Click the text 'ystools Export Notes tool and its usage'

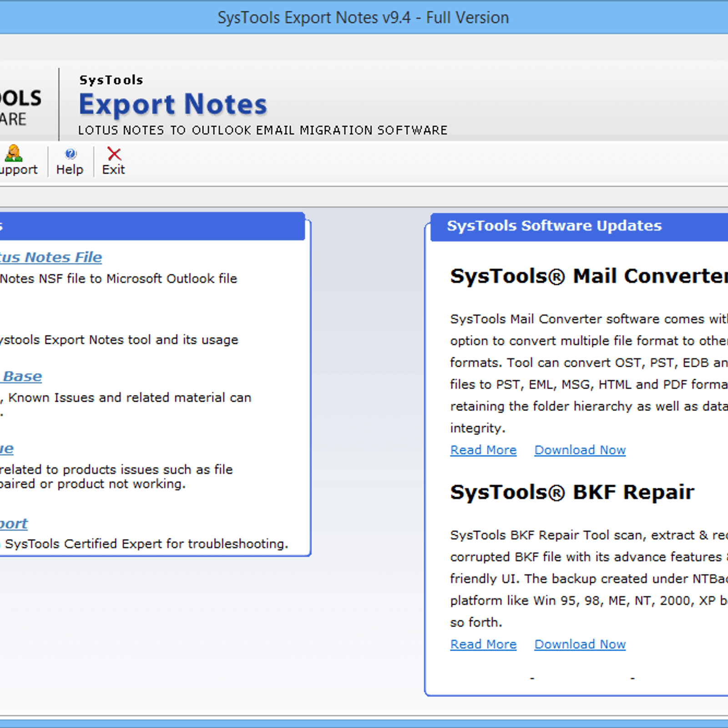(119, 340)
